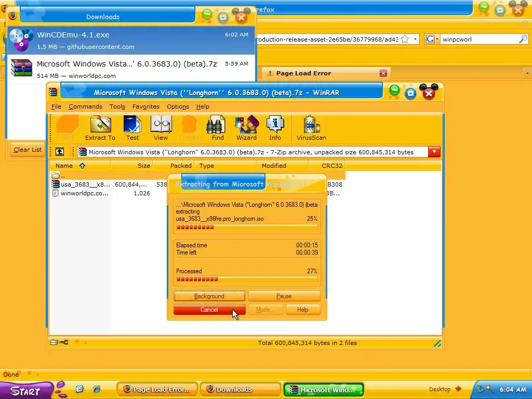Viewport: 532px width, 399px height.
Task: Pause the extraction
Action: [x=284, y=296]
